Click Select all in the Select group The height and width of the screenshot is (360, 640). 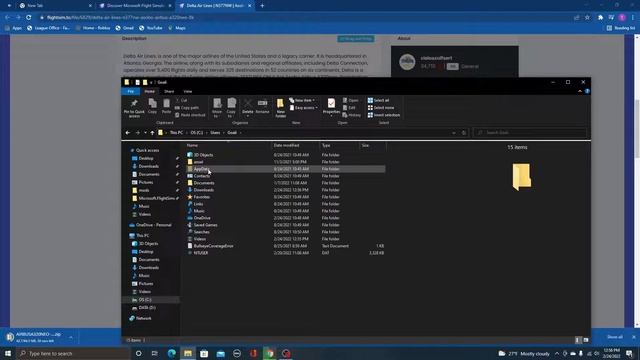[378, 100]
